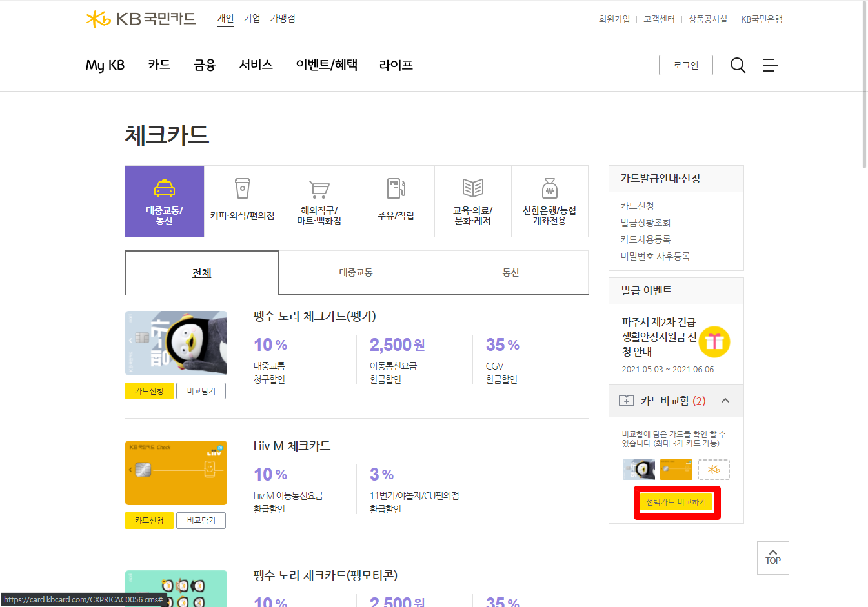This screenshot has width=868, height=607.
Task: Click 카드신청 for Liiv M 체크카드
Action: [149, 521]
